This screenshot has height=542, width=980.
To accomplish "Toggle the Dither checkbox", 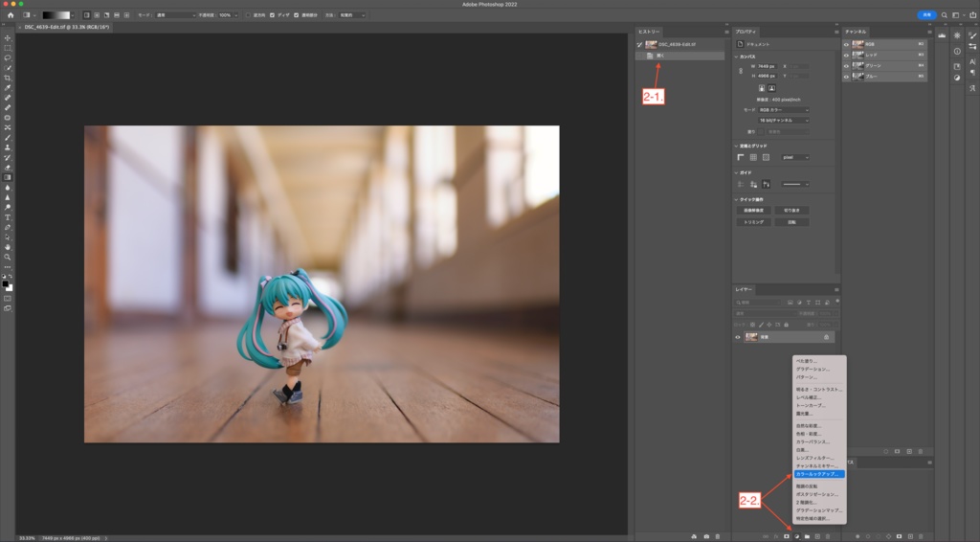I will (272, 15).
